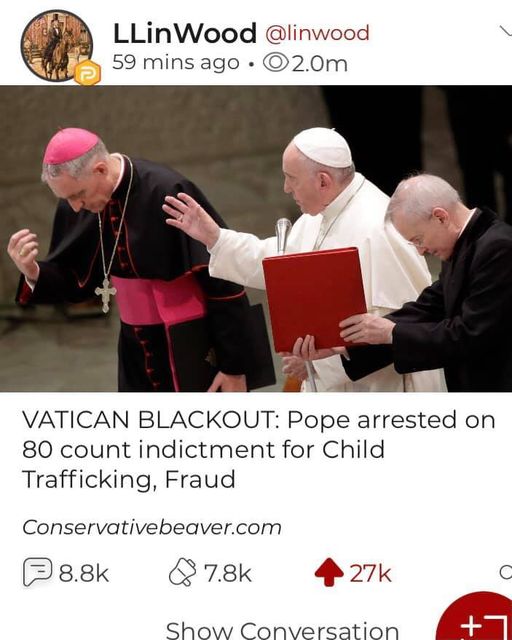Image resolution: width=512 pixels, height=640 pixels.
Task: Open the LLinWood display name
Action: 185,33
